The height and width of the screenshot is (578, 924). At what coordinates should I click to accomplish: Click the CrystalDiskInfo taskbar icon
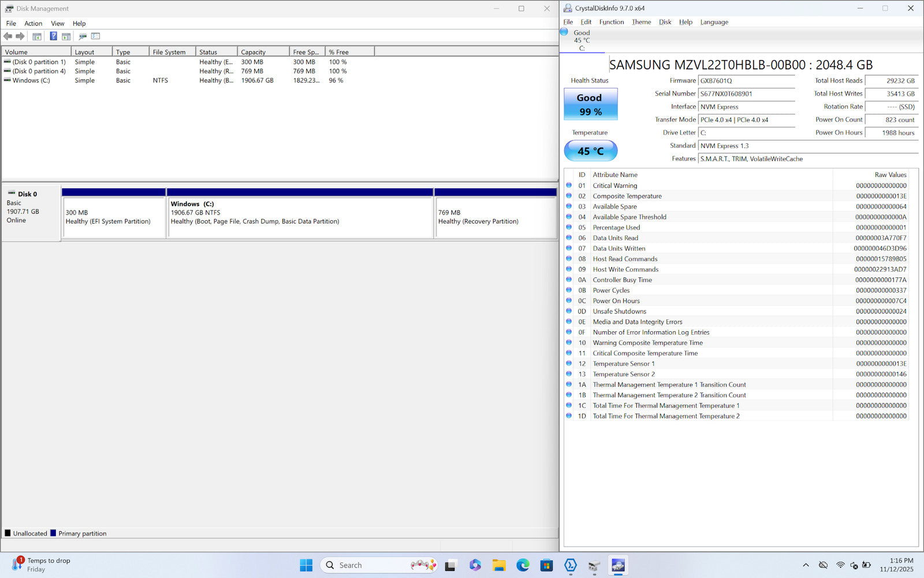(618, 565)
